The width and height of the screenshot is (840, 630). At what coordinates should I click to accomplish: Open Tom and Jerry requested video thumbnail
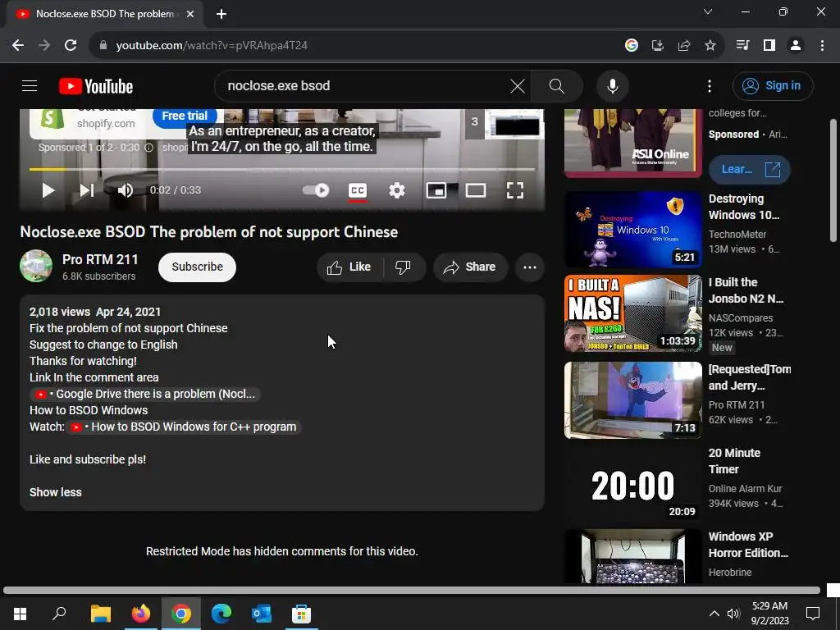click(633, 400)
